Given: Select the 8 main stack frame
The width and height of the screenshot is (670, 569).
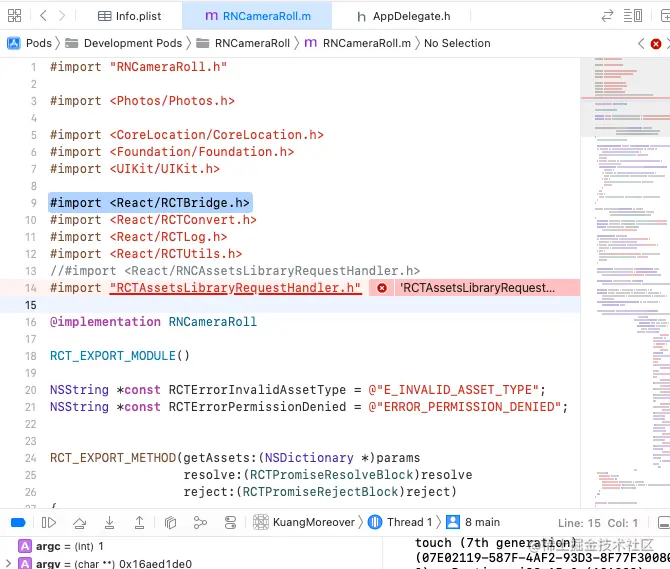Looking at the screenshot, I should click(x=473, y=522).
